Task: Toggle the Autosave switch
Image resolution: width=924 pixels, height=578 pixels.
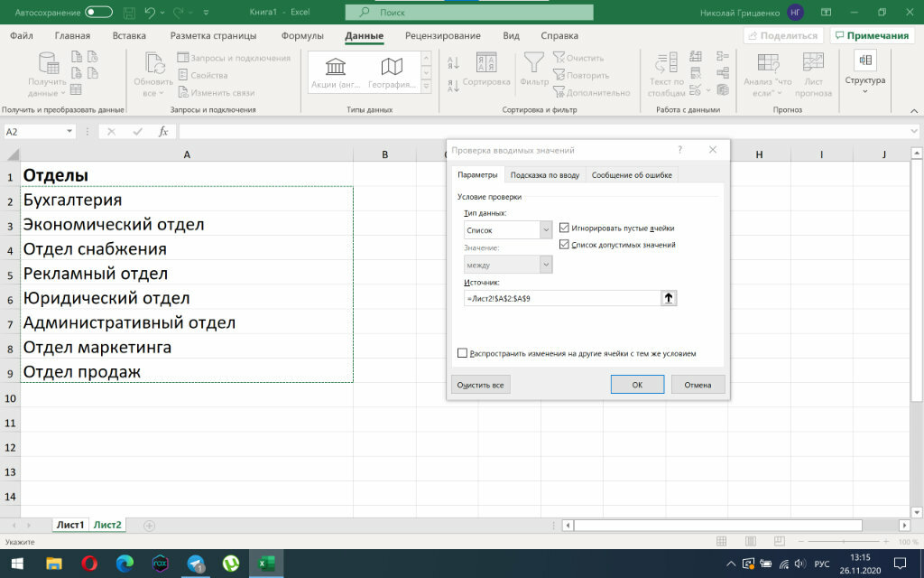Action: [98, 12]
